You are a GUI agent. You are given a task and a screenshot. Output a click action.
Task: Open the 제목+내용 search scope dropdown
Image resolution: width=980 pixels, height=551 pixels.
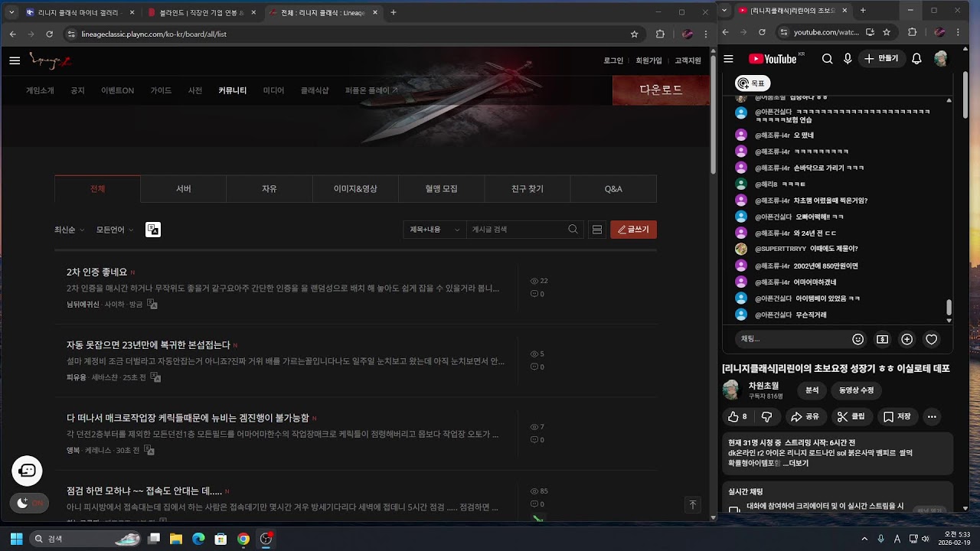(x=435, y=230)
